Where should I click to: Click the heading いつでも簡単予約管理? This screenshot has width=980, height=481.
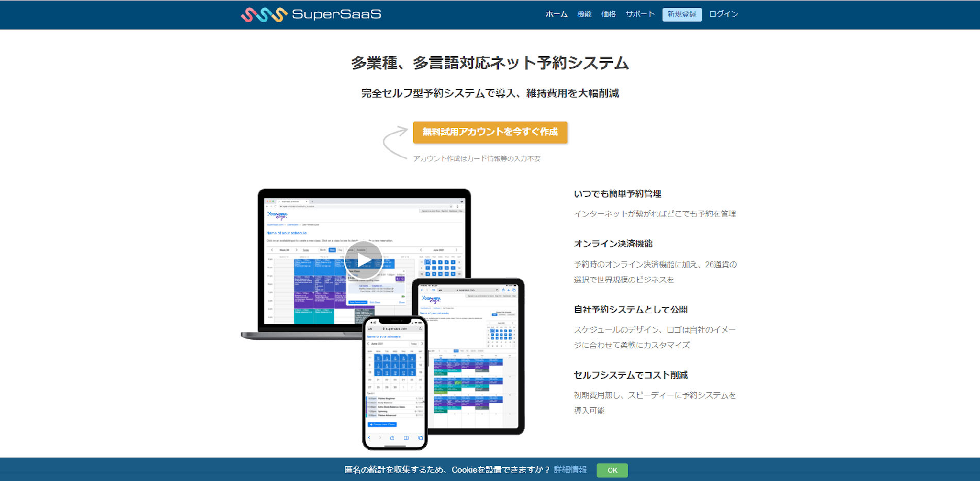pyautogui.click(x=617, y=194)
